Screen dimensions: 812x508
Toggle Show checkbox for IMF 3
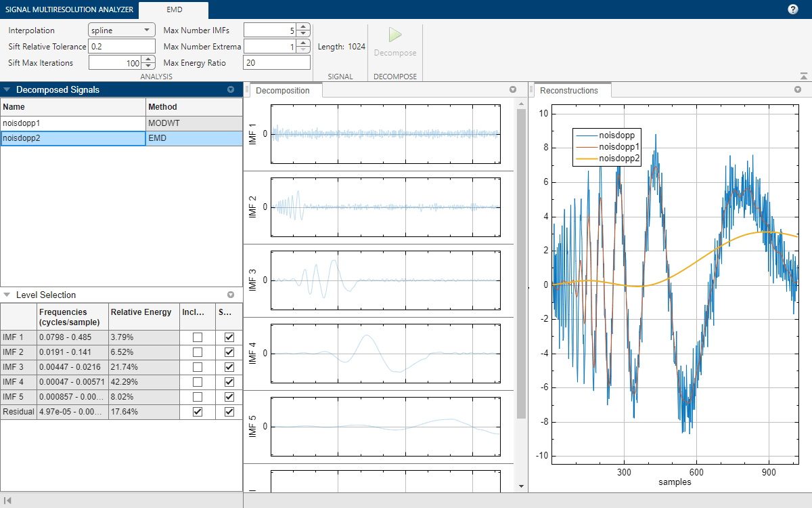coord(229,366)
